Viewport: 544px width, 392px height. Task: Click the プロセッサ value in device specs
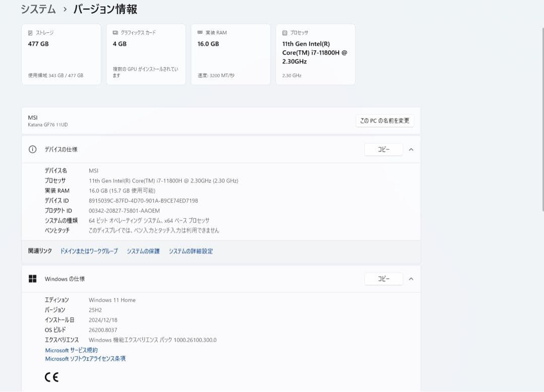[x=163, y=181]
